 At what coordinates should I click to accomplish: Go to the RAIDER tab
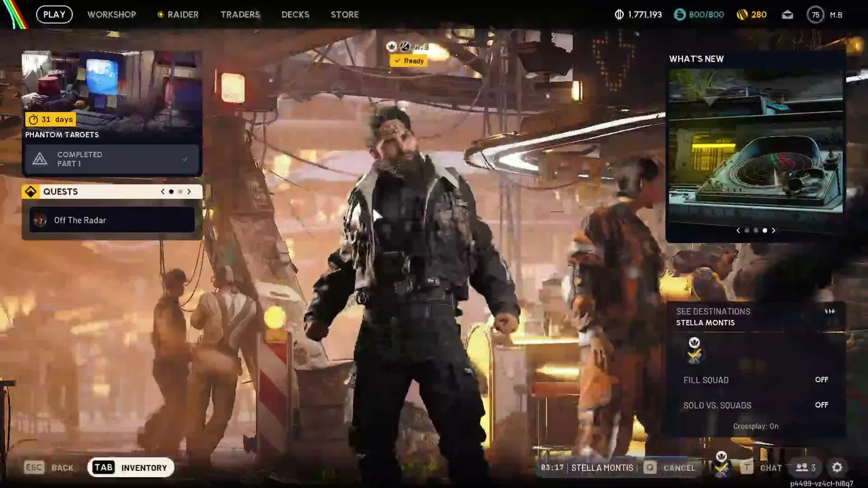[x=178, y=14]
